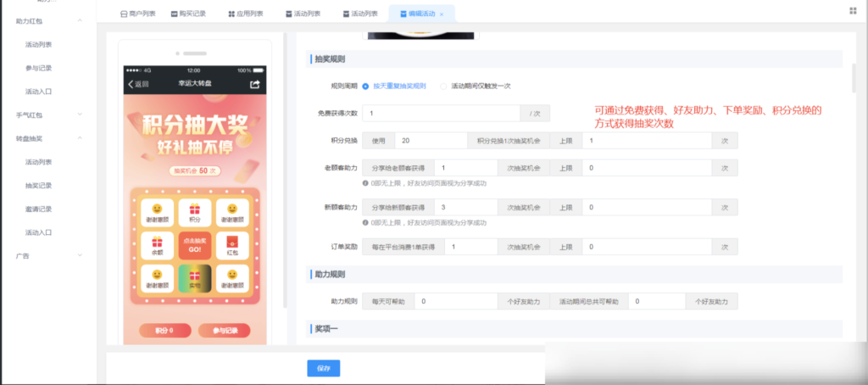Screen dimensions: 868x385
Task: Tap the 红包 prize tile in preview
Action: click(x=232, y=246)
